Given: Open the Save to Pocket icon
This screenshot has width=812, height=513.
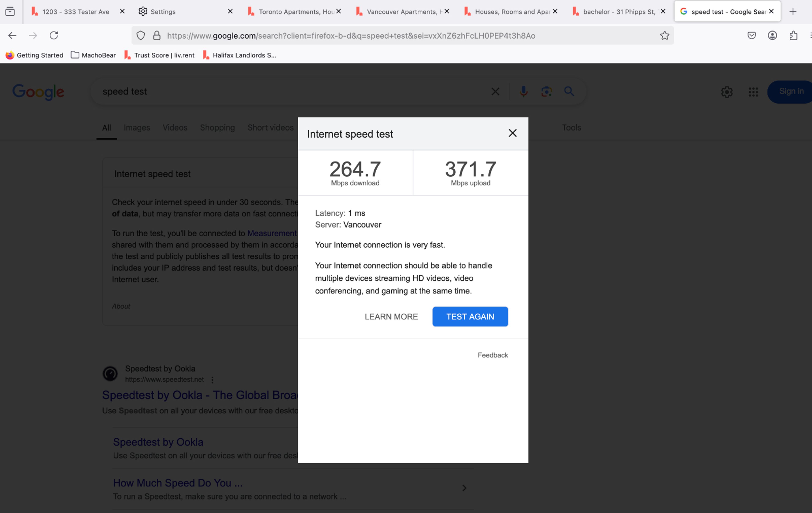Looking at the screenshot, I should pos(751,35).
